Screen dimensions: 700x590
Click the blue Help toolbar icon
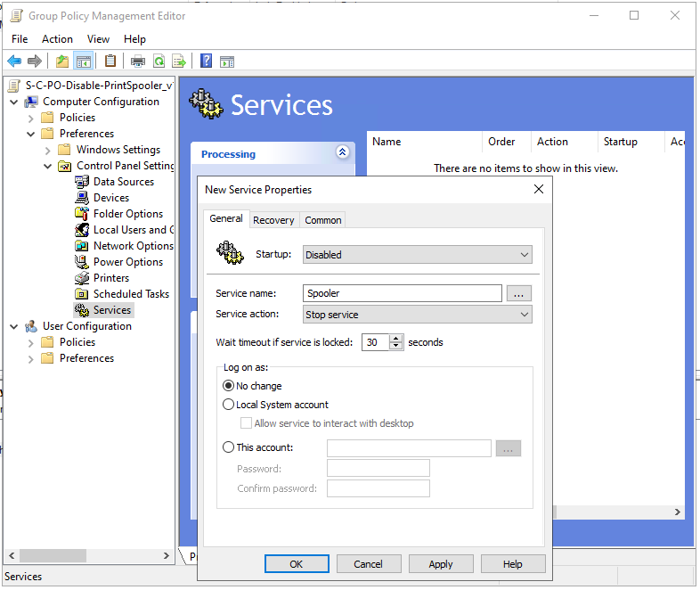pos(206,61)
